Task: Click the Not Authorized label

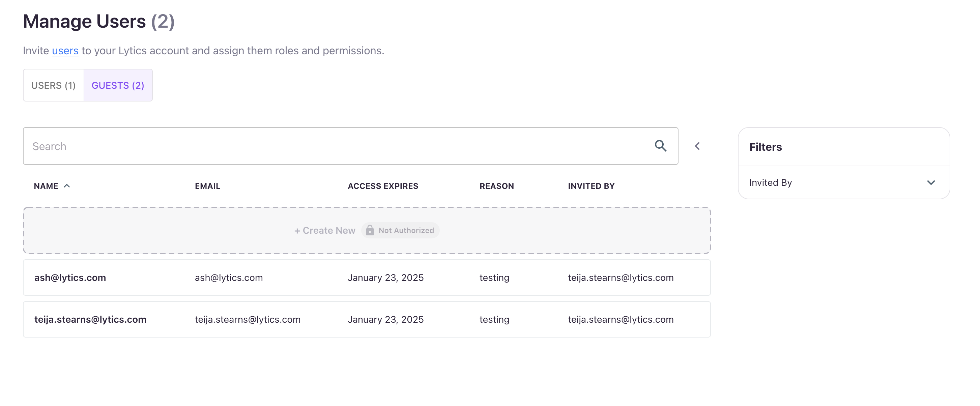Action: [406, 230]
